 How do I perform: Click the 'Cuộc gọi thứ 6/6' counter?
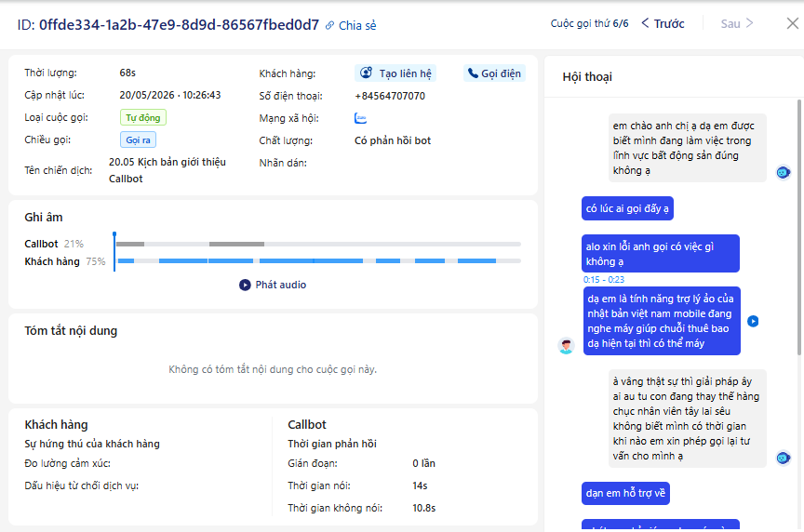(589, 23)
